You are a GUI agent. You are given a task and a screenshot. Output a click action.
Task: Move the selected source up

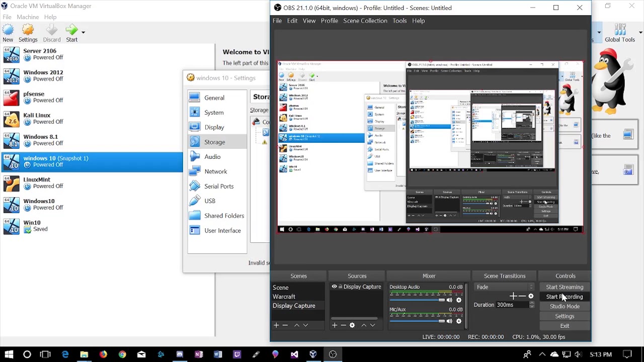(364, 325)
